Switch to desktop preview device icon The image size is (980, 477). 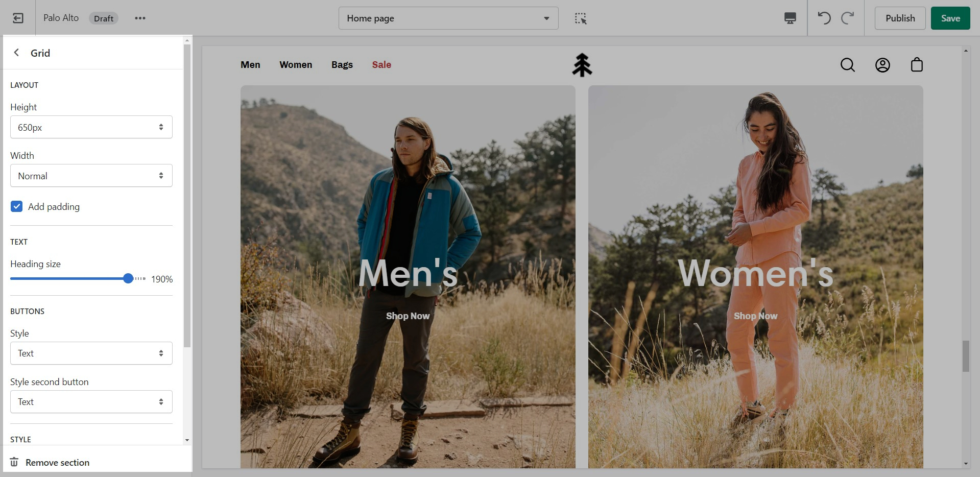click(x=790, y=18)
